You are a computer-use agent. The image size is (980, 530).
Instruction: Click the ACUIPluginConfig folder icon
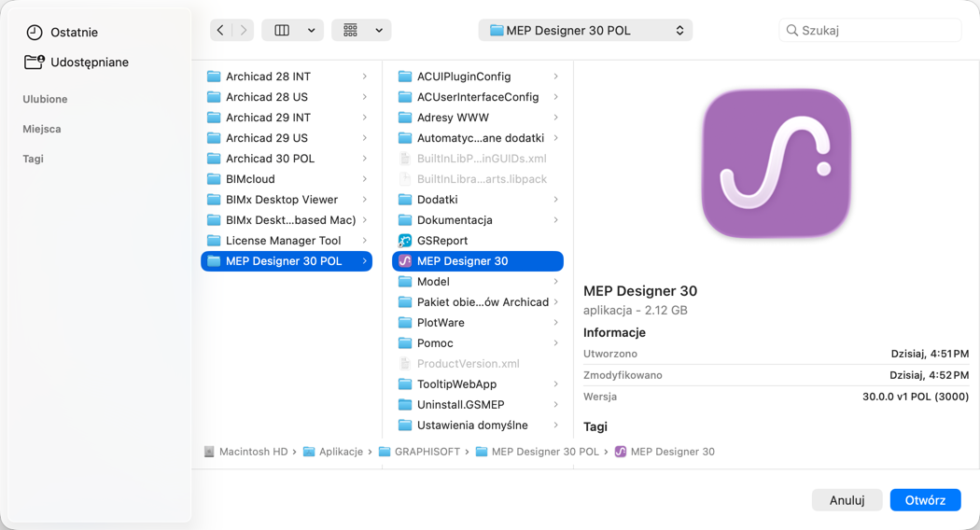405,77
